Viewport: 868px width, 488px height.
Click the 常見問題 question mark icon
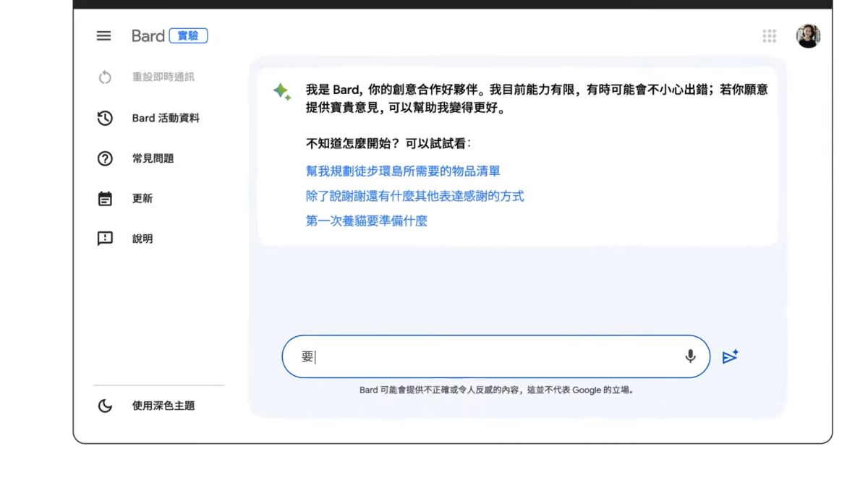[104, 158]
